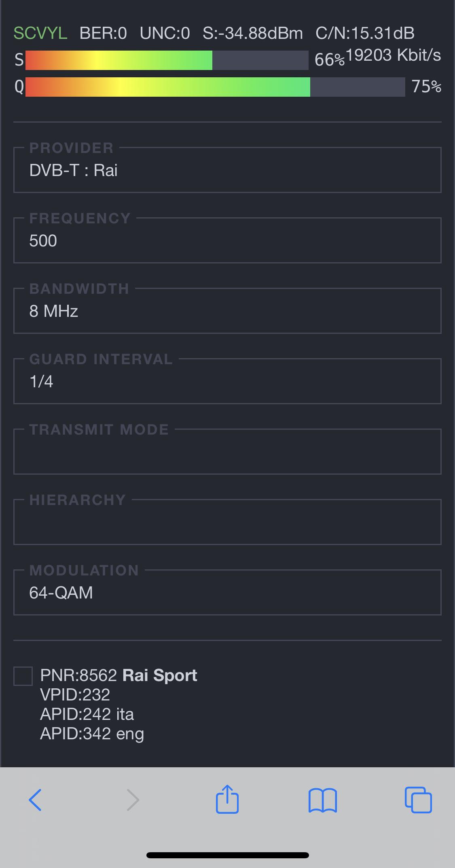
Task: Click the empty Hierarchy field
Action: 227,522
